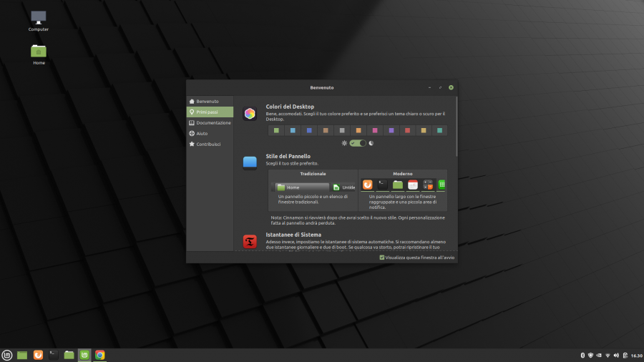Close the Benvenuto window
The image size is (644, 362).
click(451, 87)
